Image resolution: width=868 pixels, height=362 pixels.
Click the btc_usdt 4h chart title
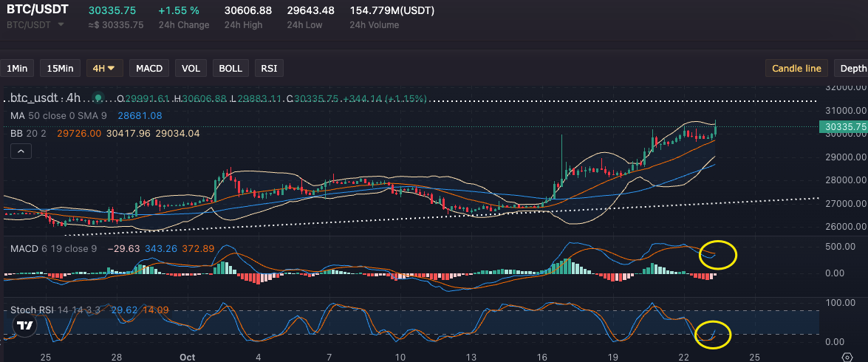44,98
